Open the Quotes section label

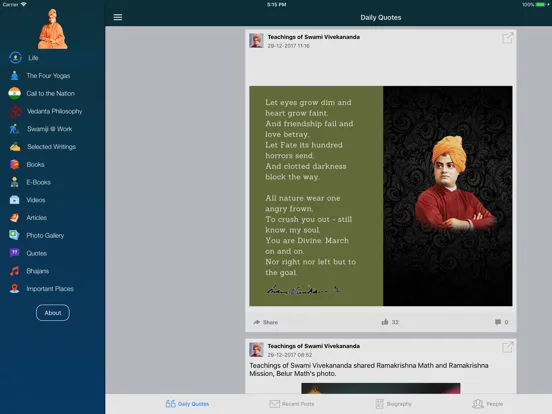(x=37, y=253)
